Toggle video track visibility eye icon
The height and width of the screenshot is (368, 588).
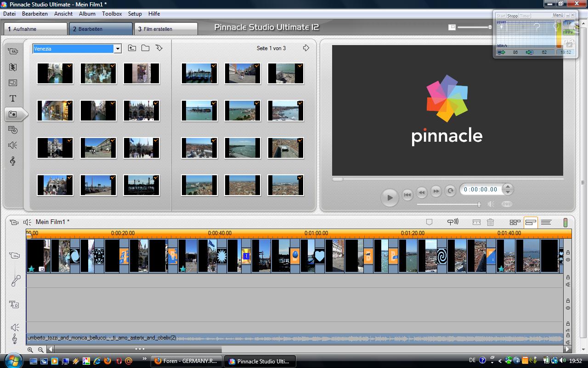[568, 260]
